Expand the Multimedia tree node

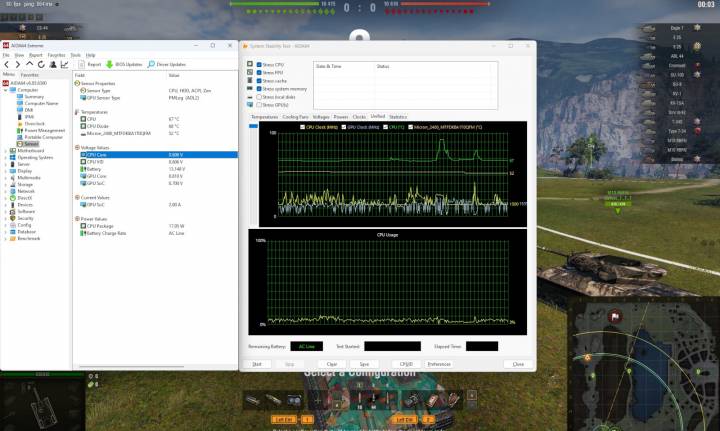click(6, 178)
